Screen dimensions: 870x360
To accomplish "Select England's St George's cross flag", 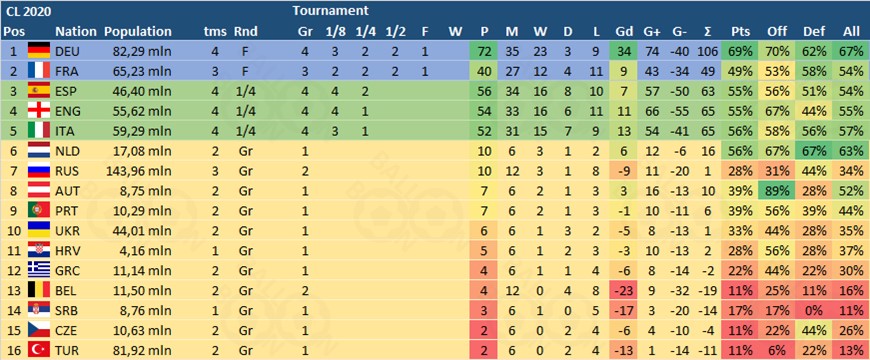I will click(39, 111).
